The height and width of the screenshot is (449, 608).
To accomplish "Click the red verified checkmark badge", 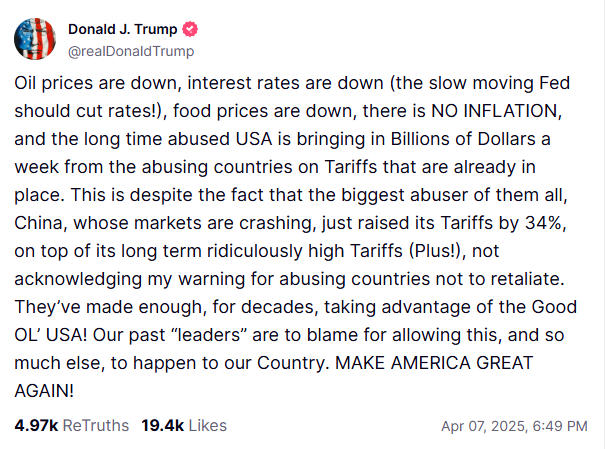I will tap(190, 29).
